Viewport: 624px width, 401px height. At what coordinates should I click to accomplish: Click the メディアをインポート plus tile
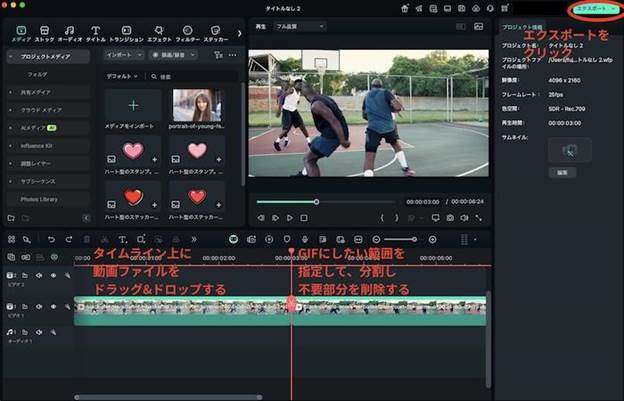click(x=133, y=105)
